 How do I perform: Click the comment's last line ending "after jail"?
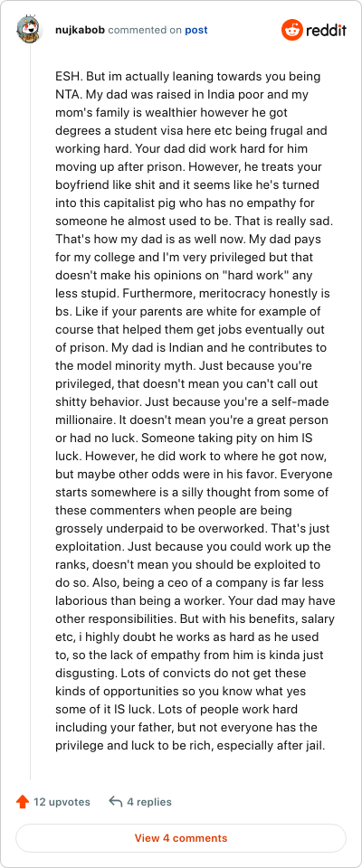pyautogui.click(x=190, y=746)
